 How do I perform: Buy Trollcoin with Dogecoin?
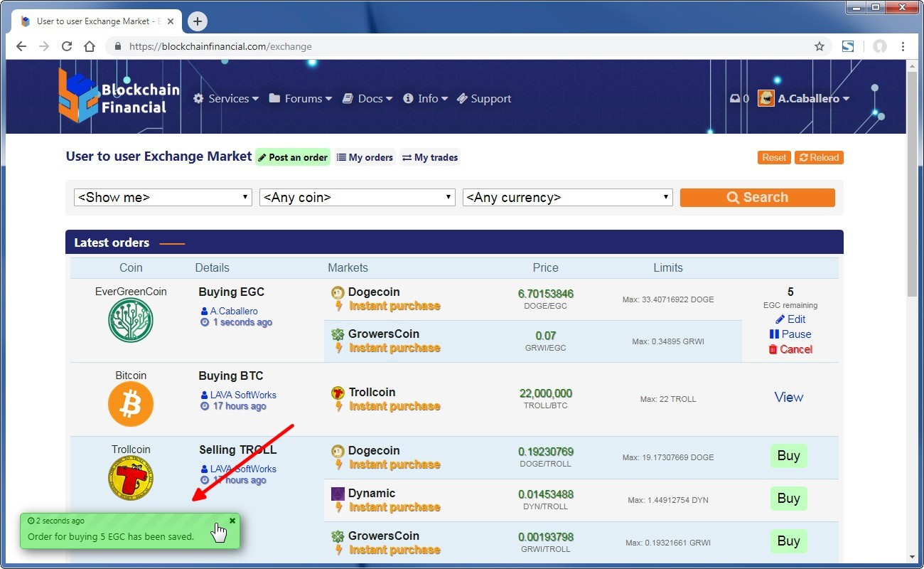(788, 456)
